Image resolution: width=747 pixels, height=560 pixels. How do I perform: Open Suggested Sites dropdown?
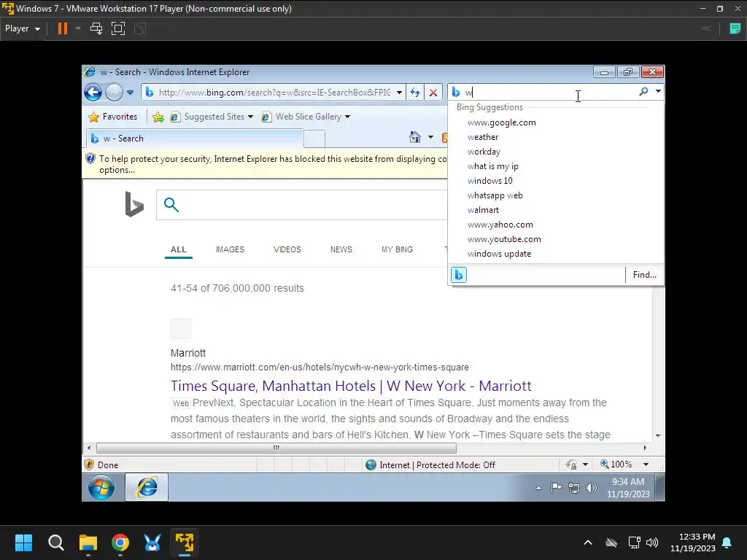click(212, 117)
